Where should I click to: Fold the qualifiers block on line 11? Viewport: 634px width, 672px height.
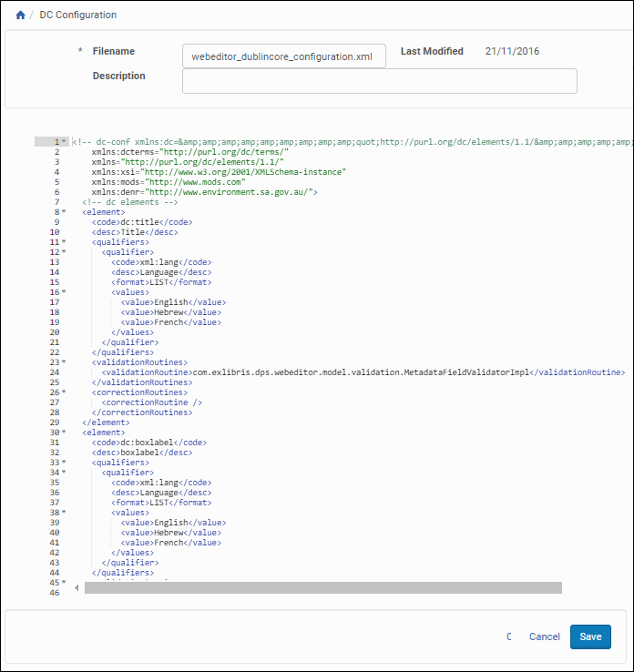point(64,242)
